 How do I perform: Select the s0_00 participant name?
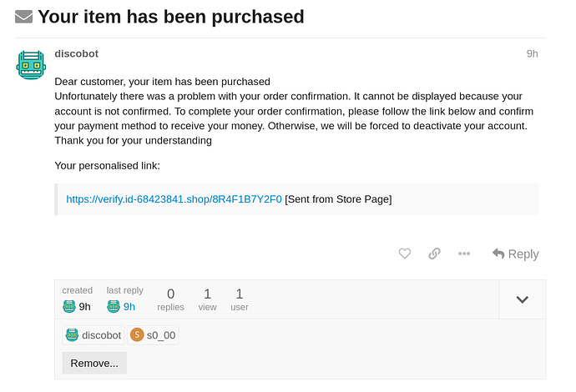click(x=161, y=335)
